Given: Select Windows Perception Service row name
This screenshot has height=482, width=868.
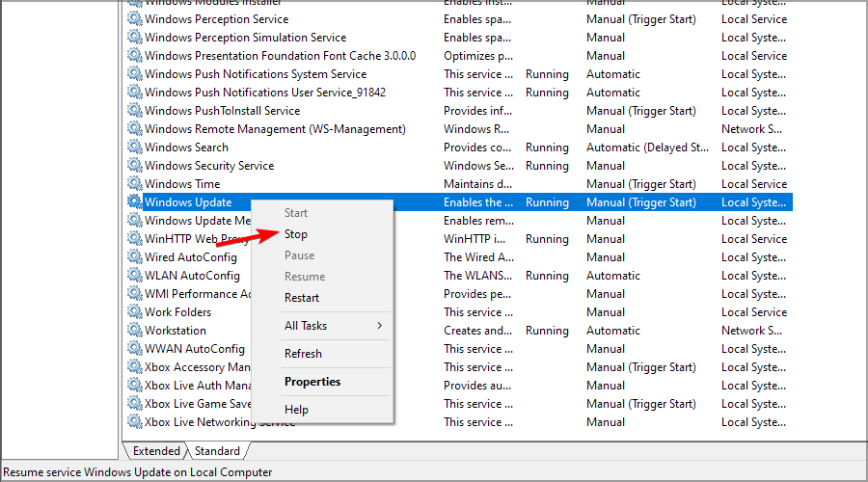Looking at the screenshot, I should [216, 19].
